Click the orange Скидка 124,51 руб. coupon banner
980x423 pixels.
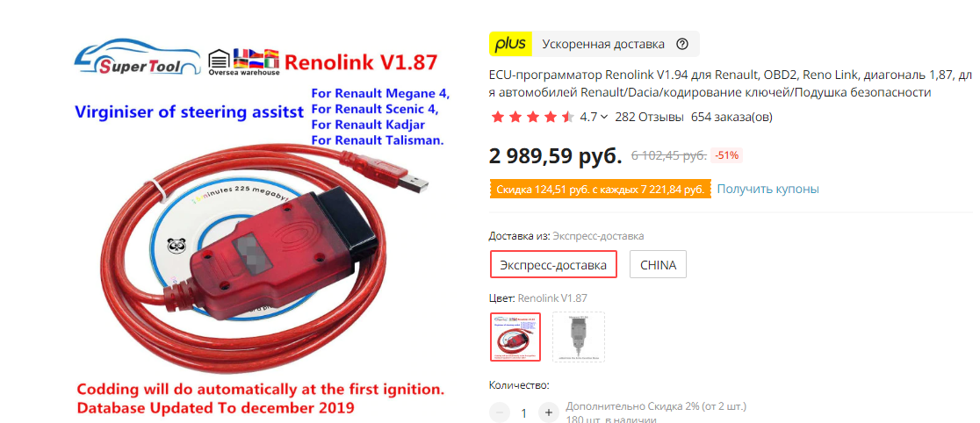point(601,190)
